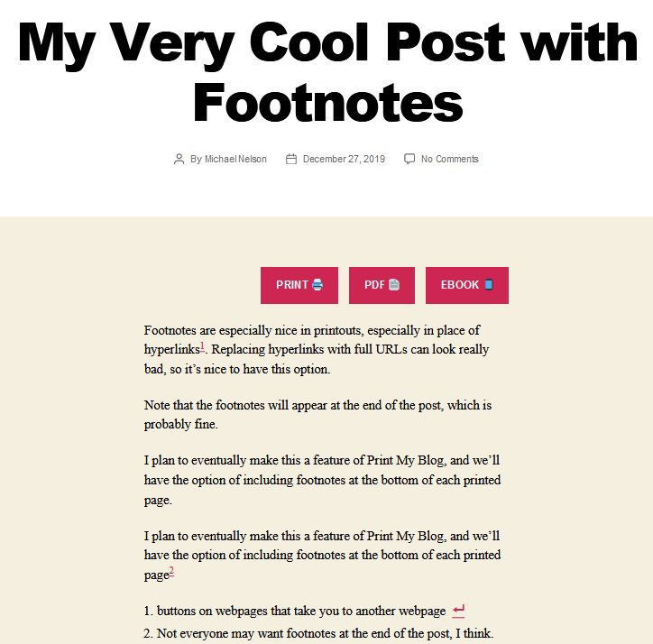The width and height of the screenshot is (653, 644).
Task: Click the printer icon on PRINT button
Action: [x=317, y=285]
